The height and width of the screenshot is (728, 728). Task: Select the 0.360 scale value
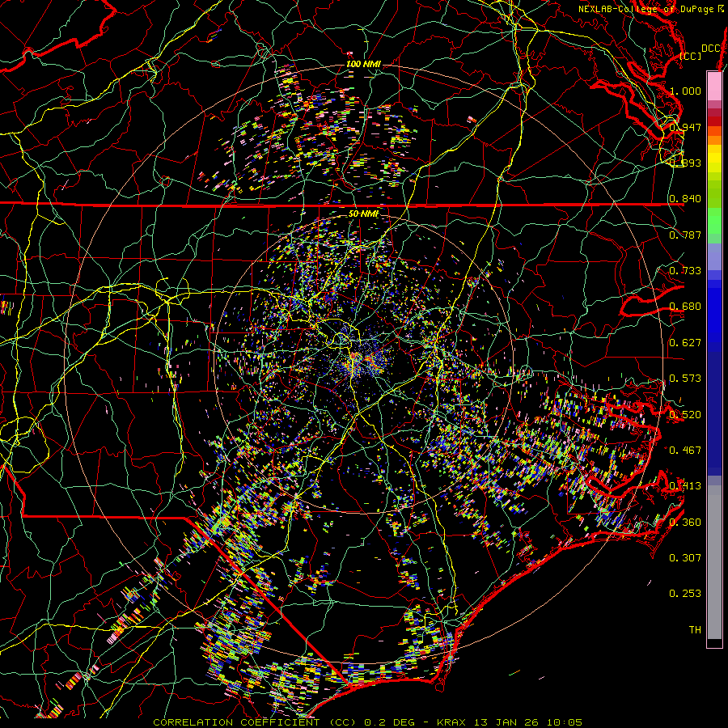point(685,523)
